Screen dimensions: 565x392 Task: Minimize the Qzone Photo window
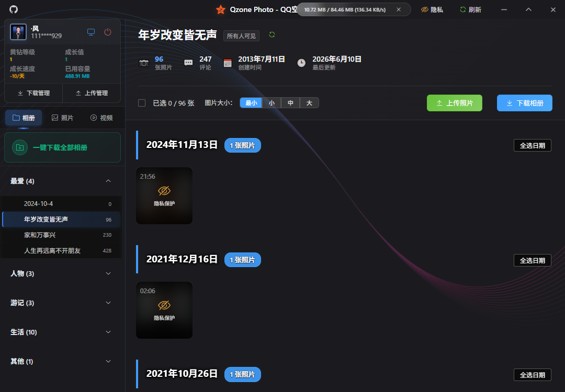coord(504,10)
